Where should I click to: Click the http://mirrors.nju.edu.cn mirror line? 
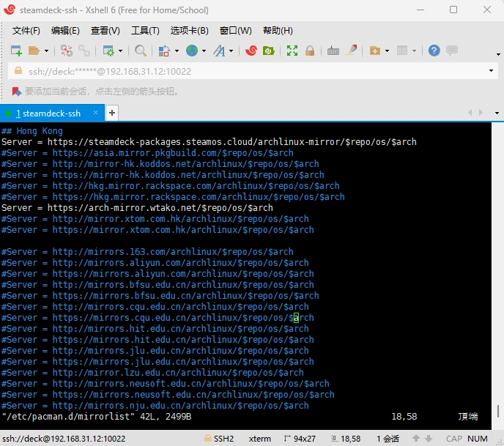[155, 406]
